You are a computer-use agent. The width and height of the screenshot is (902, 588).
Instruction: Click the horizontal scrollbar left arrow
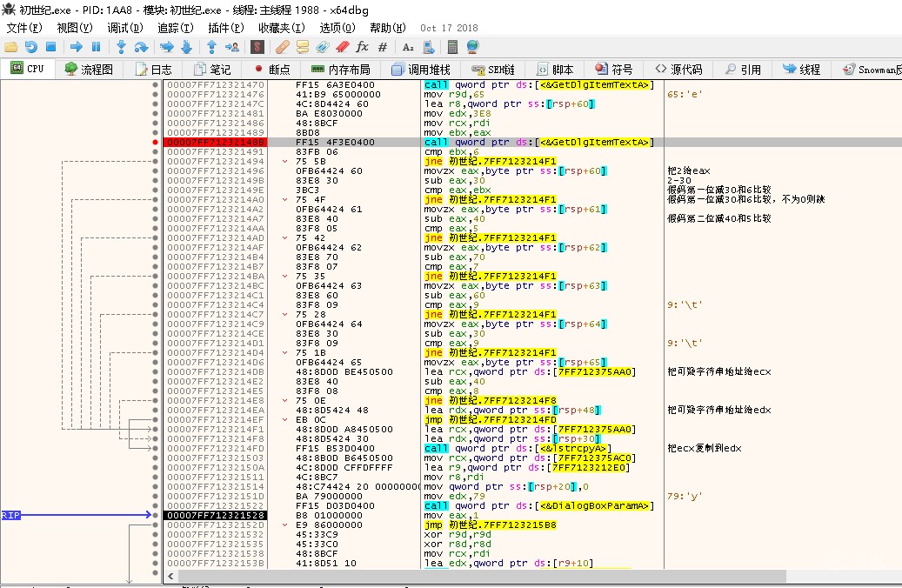[x=170, y=576]
